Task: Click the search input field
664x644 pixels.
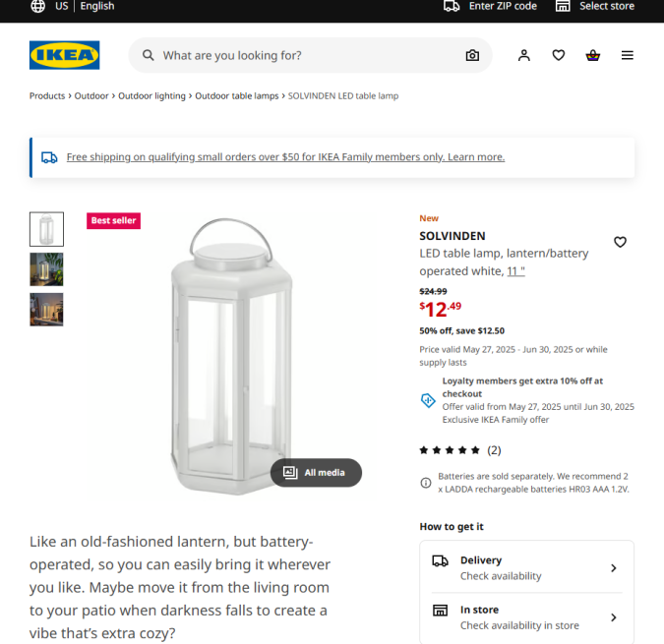Action: (x=305, y=55)
